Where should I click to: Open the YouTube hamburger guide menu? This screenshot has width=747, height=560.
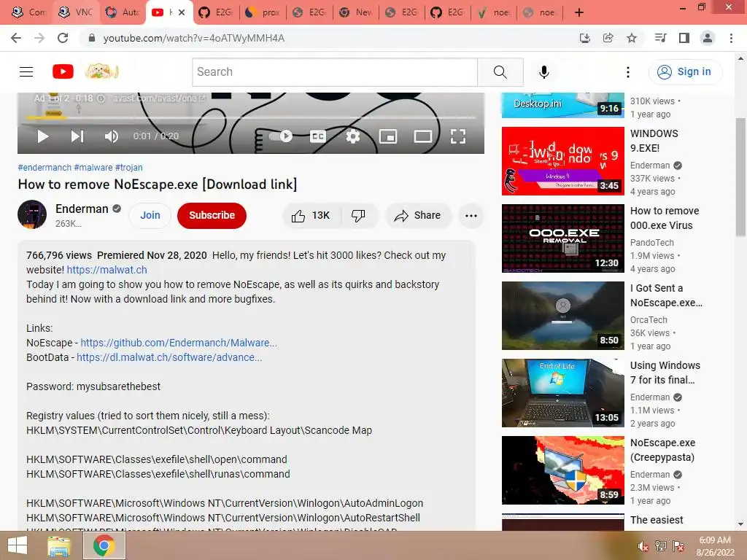tap(26, 72)
